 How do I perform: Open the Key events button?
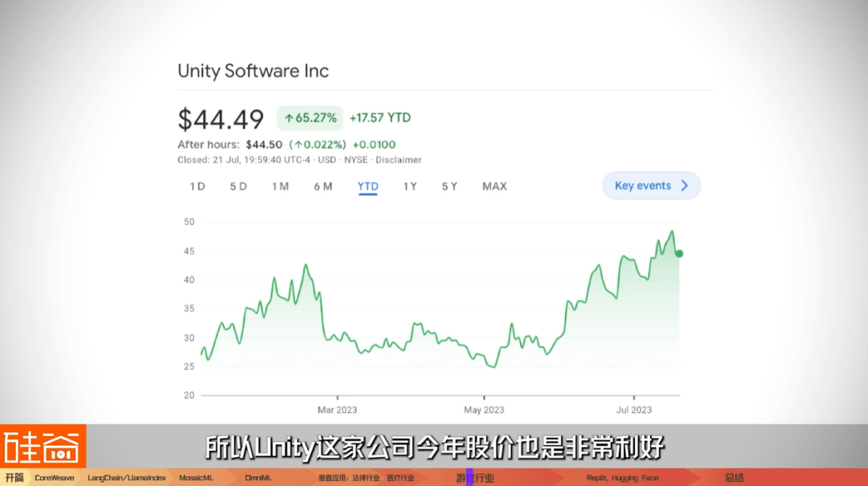651,186
